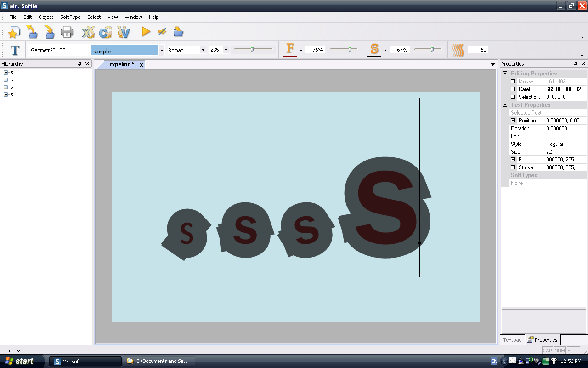Expand the Mouse property row
Image resolution: width=588 pixels, height=368 pixels.
click(x=513, y=81)
